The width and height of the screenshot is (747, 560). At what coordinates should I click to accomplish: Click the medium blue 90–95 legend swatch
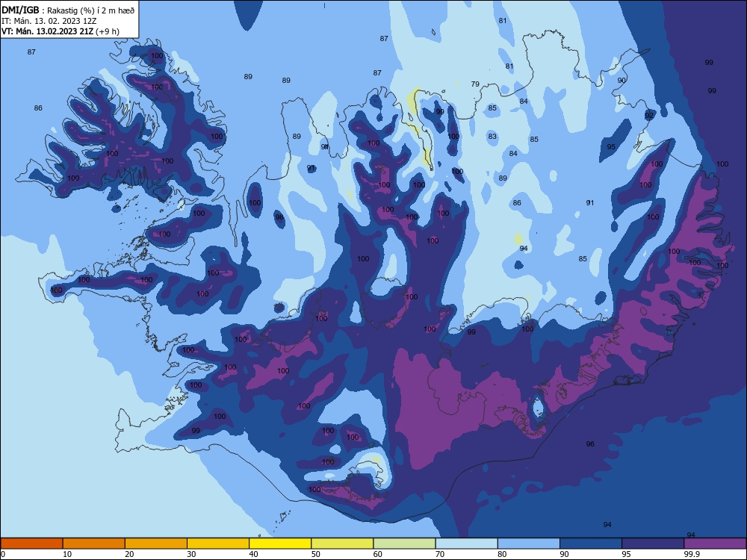click(x=591, y=544)
